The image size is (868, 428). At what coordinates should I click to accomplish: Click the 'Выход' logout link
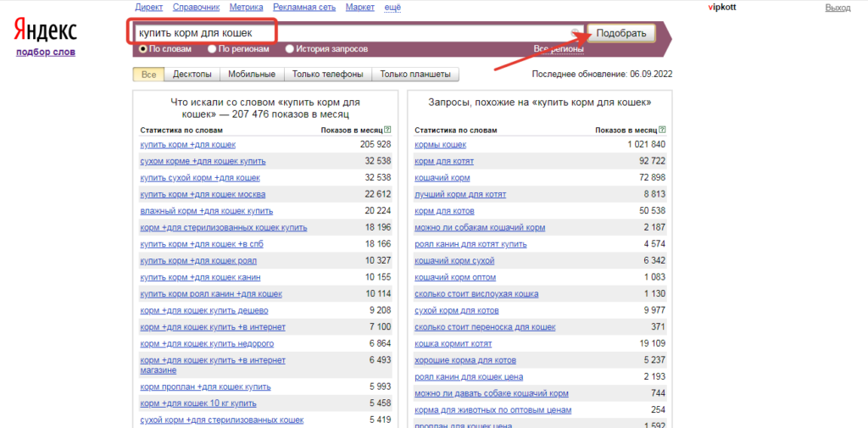click(837, 8)
